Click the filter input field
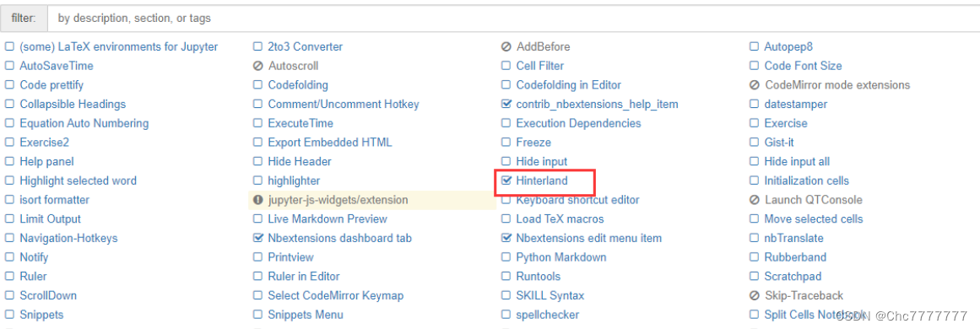The width and height of the screenshot is (980, 329). [513, 18]
